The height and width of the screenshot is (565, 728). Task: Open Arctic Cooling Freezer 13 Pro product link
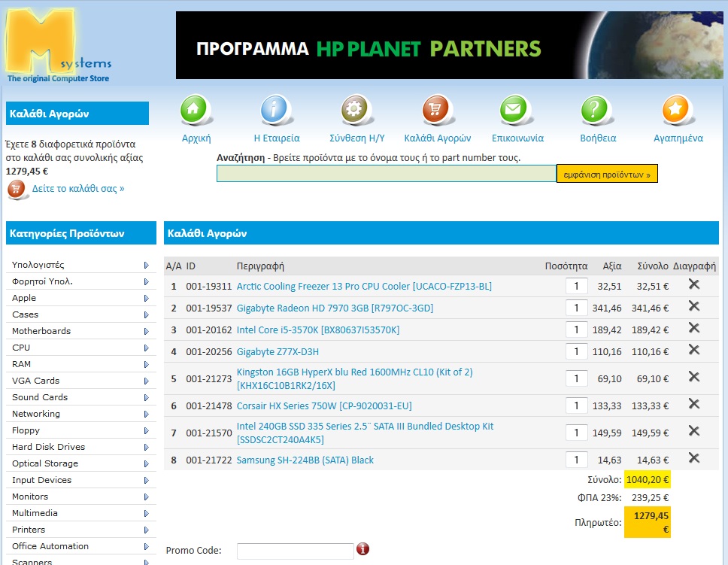[364, 286]
